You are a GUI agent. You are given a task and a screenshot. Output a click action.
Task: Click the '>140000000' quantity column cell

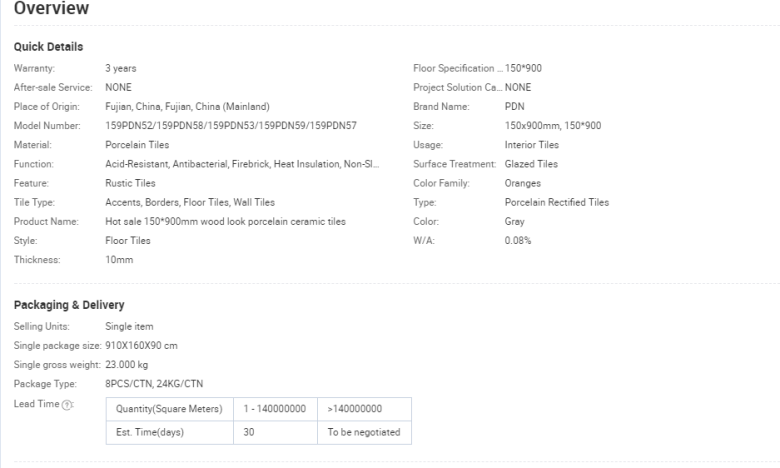pos(354,409)
